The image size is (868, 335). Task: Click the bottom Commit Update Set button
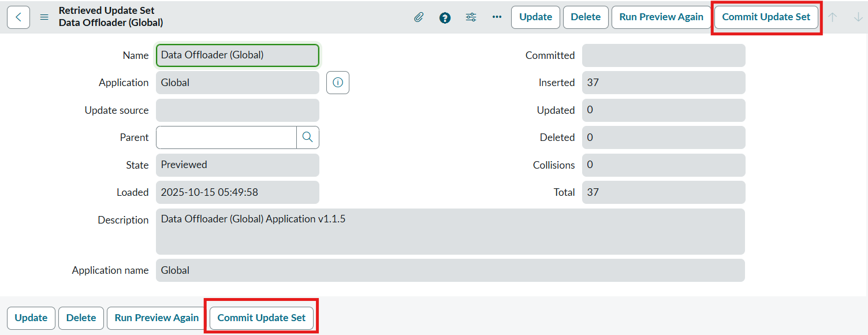click(x=262, y=318)
